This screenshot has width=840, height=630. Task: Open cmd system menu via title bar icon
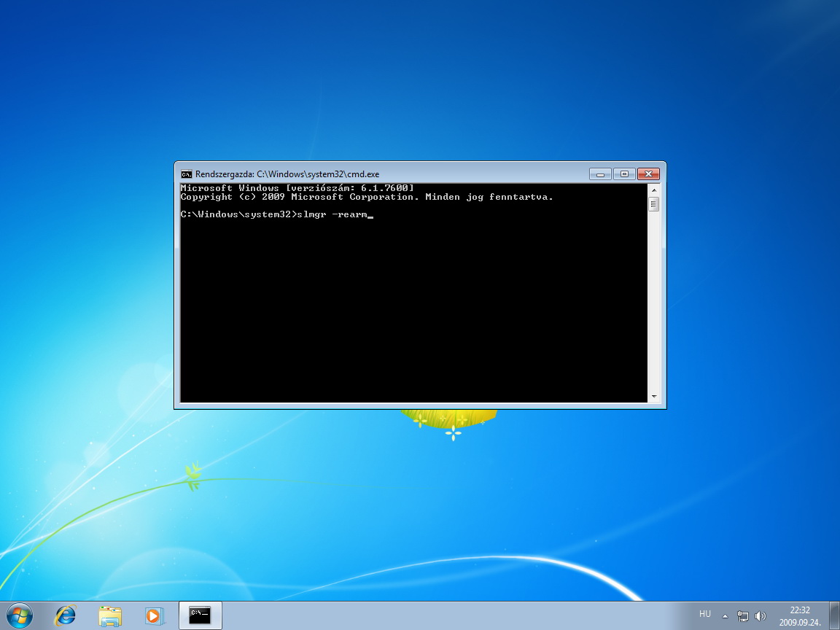pos(187,174)
